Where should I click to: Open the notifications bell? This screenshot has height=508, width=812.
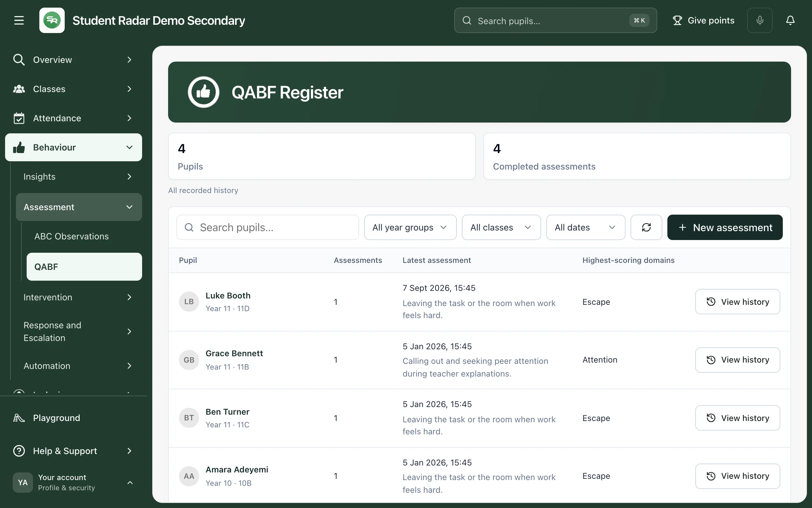[790, 21]
